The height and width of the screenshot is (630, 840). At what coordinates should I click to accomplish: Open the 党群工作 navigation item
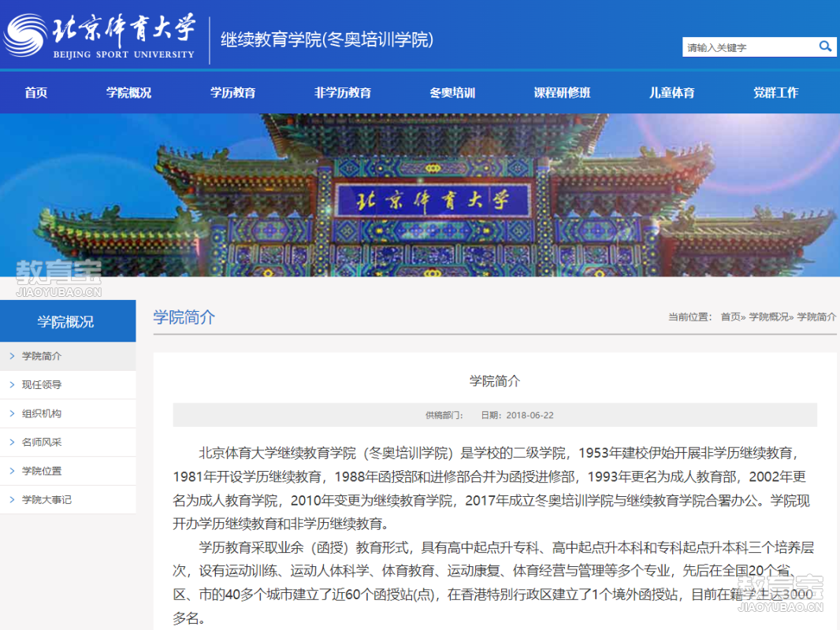click(775, 93)
